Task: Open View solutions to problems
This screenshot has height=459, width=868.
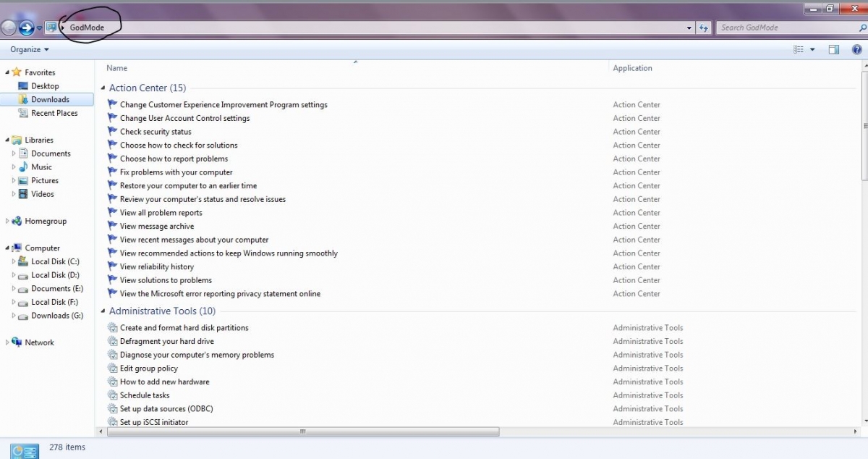Action: (x=166, y=280)
